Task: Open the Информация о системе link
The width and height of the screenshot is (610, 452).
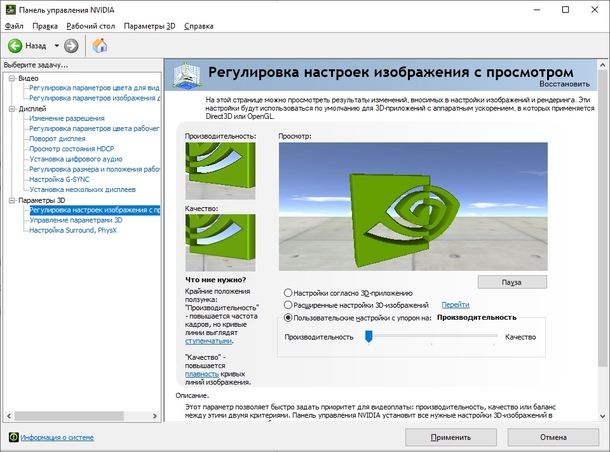Action: point(57,438)
